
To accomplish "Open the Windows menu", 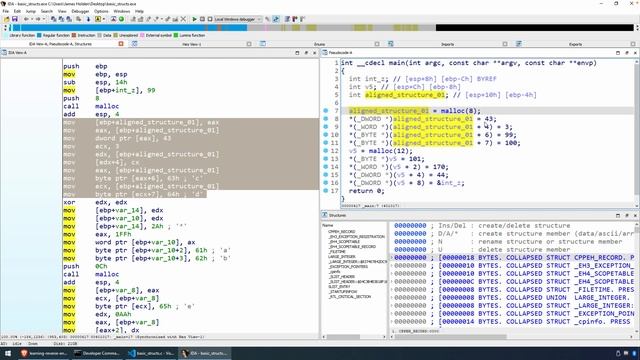I will tap(122, 11).
